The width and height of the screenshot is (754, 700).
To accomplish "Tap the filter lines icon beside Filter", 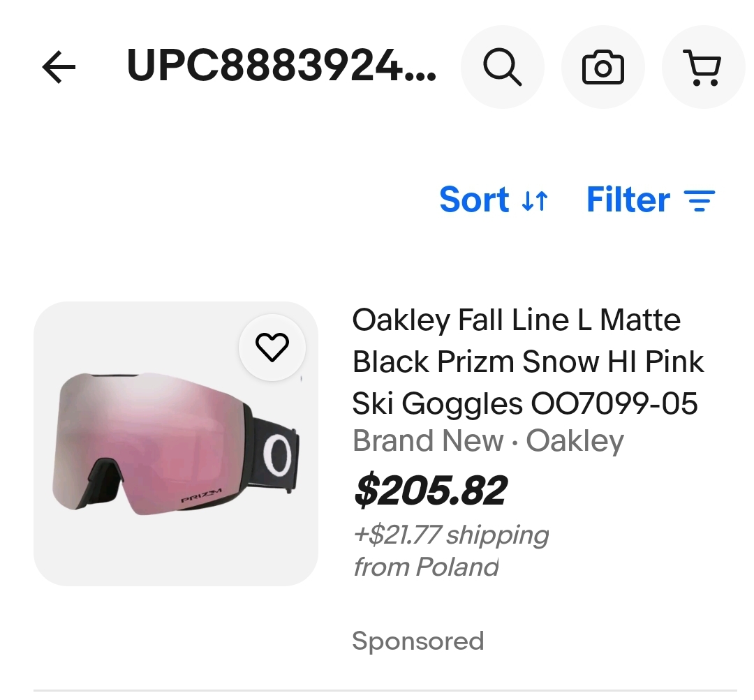I will [700, 200].
